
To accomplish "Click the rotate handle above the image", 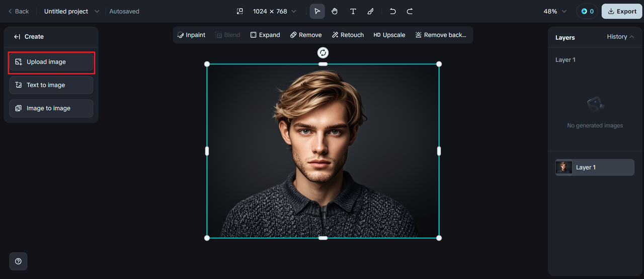I will (323, 52).
